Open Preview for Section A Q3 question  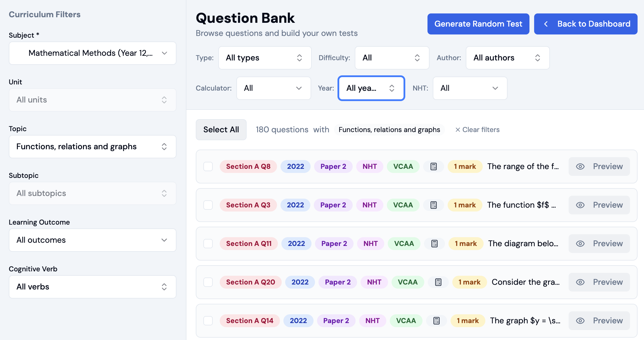click(x=599, y=205)
